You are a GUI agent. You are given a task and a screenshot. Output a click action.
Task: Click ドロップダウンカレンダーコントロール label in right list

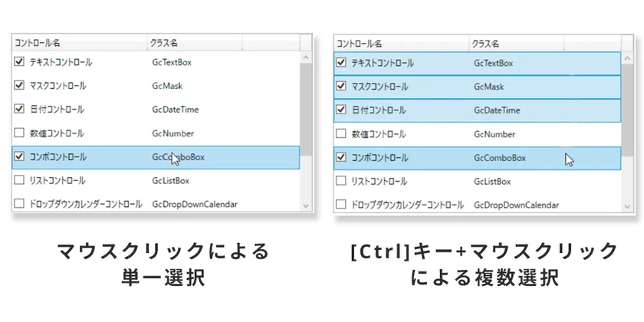click(x=408, y=205)
